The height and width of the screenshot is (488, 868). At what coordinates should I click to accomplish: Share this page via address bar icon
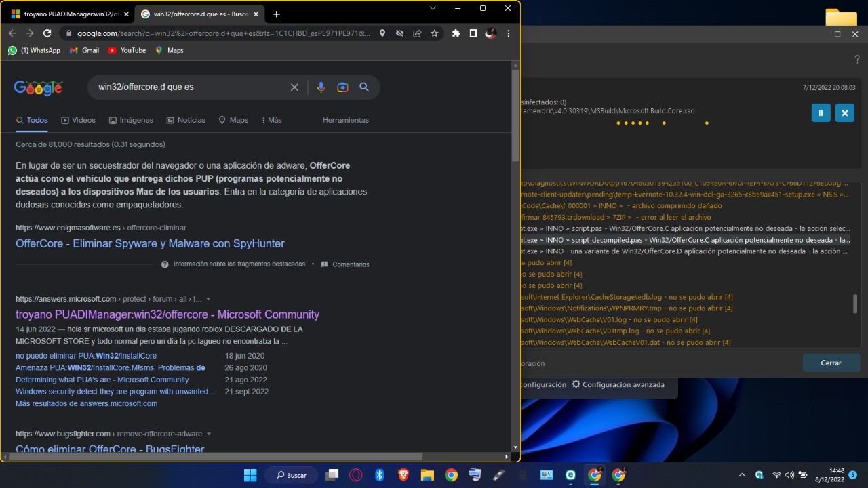point(417,33)
